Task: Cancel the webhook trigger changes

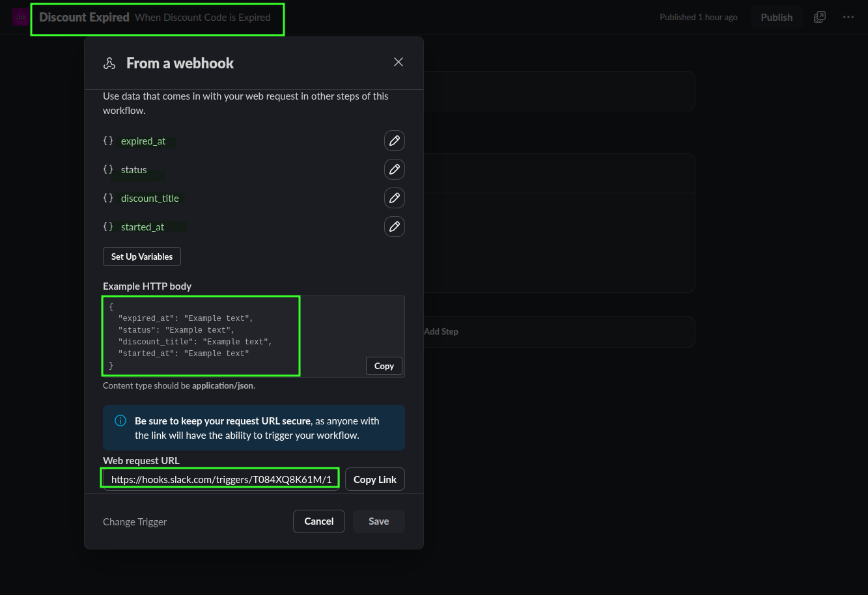Action: [x=319, y=521]
